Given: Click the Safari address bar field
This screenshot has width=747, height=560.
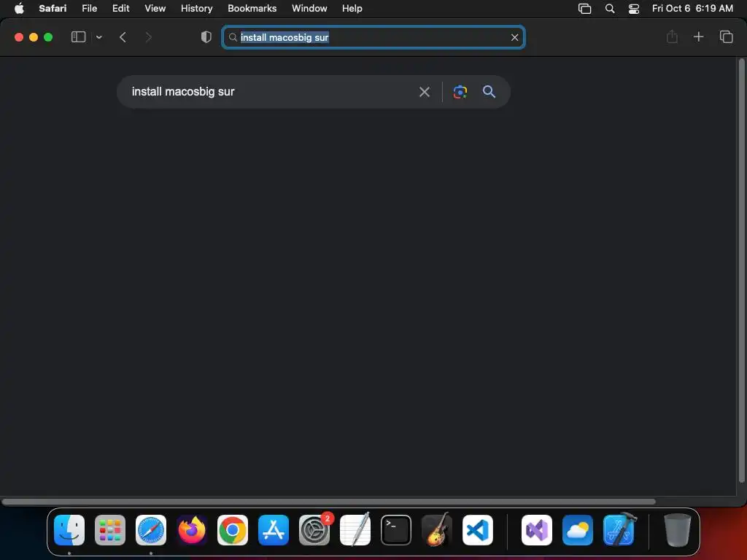Looking at the screenshot, I should (x=373, y=37).
